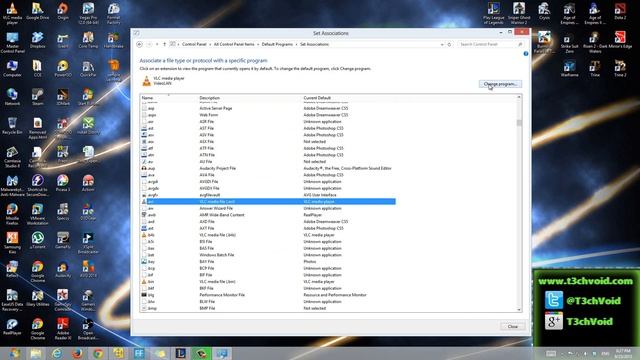Select the Audacity Project File row
640x360 pixels.
pyautogui.click(x=268, y=168)
